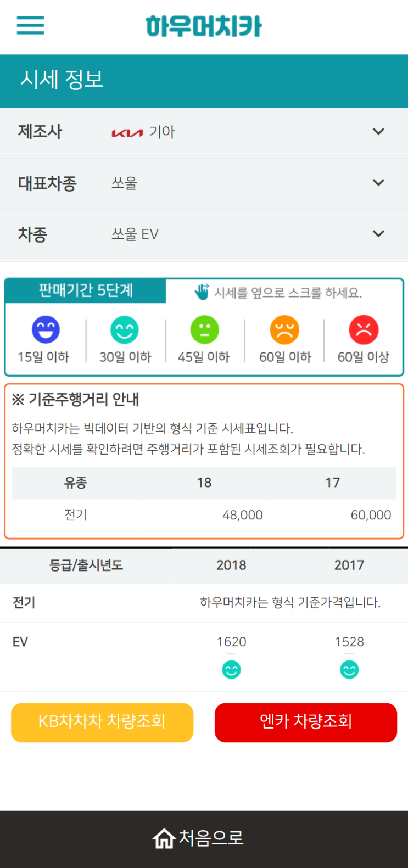
Task: Click the 30일 이하 label
Action: coord(125,357)
